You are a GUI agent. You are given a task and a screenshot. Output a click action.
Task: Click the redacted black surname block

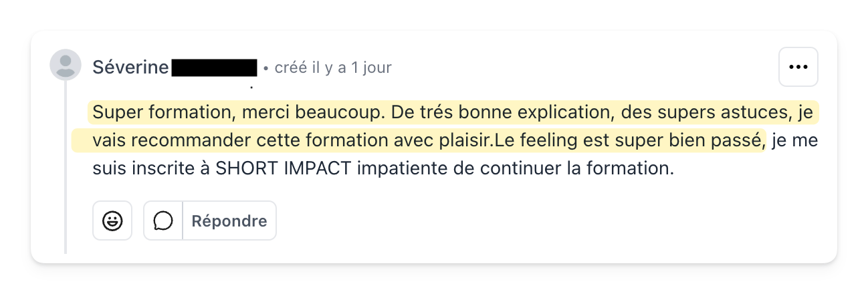tap(214, 67)
